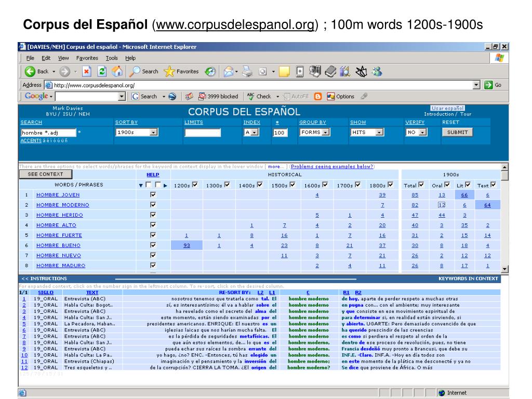Screen dimensions: 532x399
Task: Click the 3999 blocked popup icon
Action: click(202, 96)
